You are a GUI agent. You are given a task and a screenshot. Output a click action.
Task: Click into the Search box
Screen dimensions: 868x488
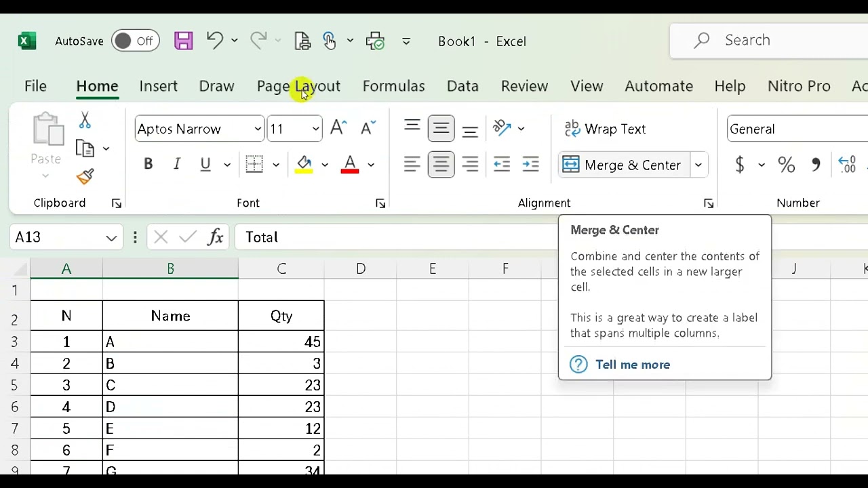tap(769, 41)
